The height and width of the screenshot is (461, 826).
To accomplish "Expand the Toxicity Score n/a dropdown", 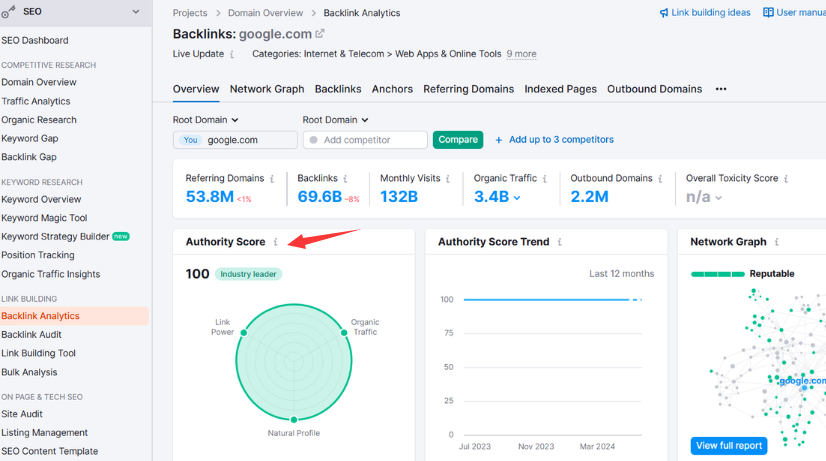I will pyautogui.click(x=717, y=198).
